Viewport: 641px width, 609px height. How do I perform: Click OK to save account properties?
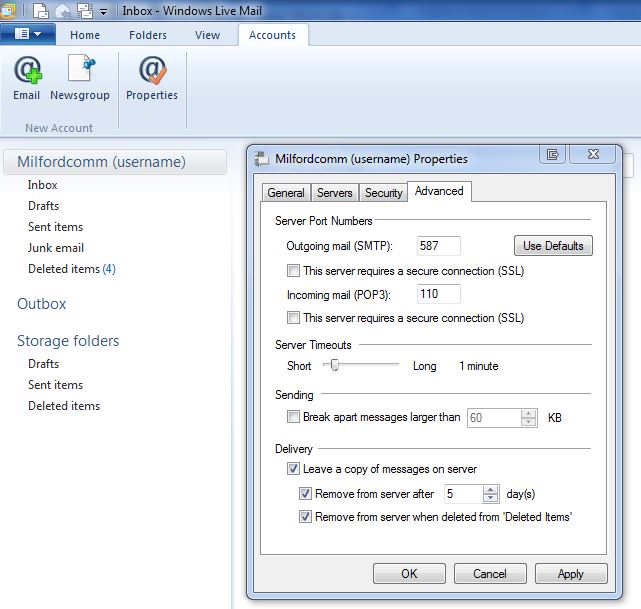pos(409,574)
